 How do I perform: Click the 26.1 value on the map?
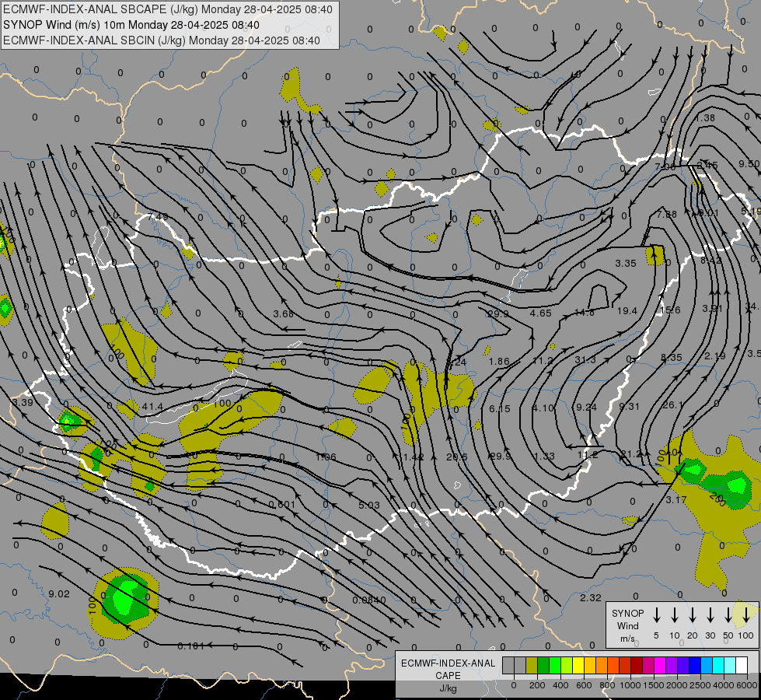click(x=672, y=404)
